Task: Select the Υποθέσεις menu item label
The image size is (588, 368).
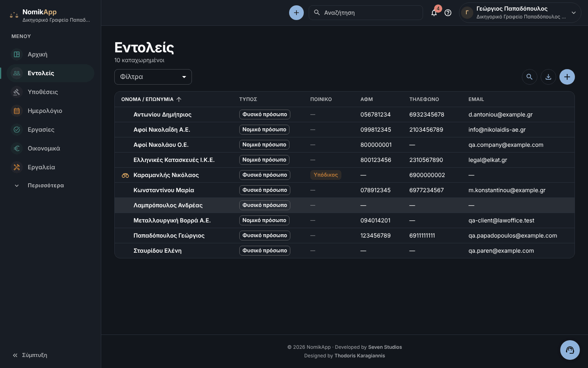Action: pos(43,92)
